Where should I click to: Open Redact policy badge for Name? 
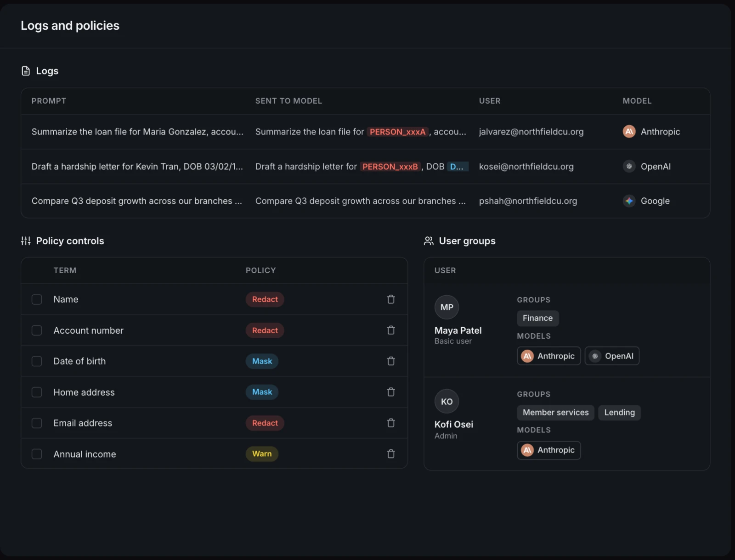tap(265, 299)
